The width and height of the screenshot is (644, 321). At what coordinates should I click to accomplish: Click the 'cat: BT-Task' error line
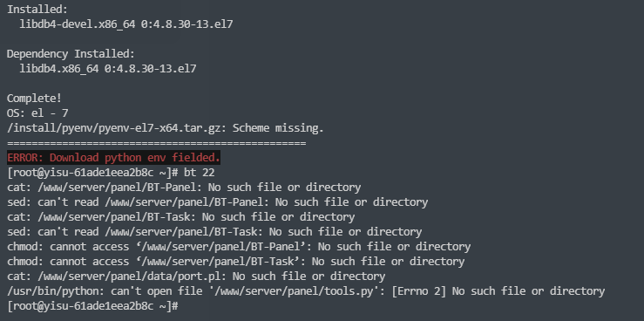point(180,217)
